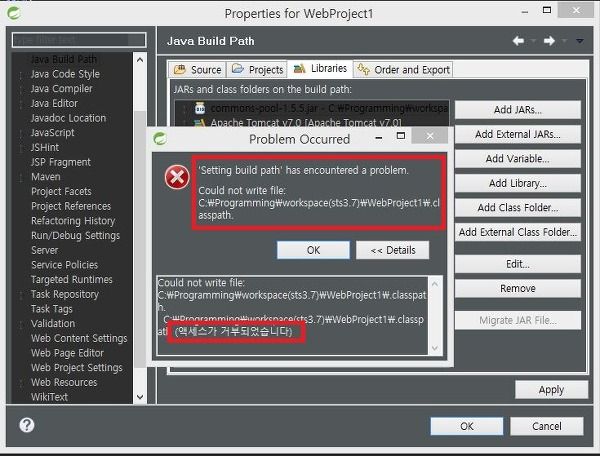The width and height of the screenshot is (600, 456).
Task: Close the Problem Occurred dialog
Action: [430, 136]
